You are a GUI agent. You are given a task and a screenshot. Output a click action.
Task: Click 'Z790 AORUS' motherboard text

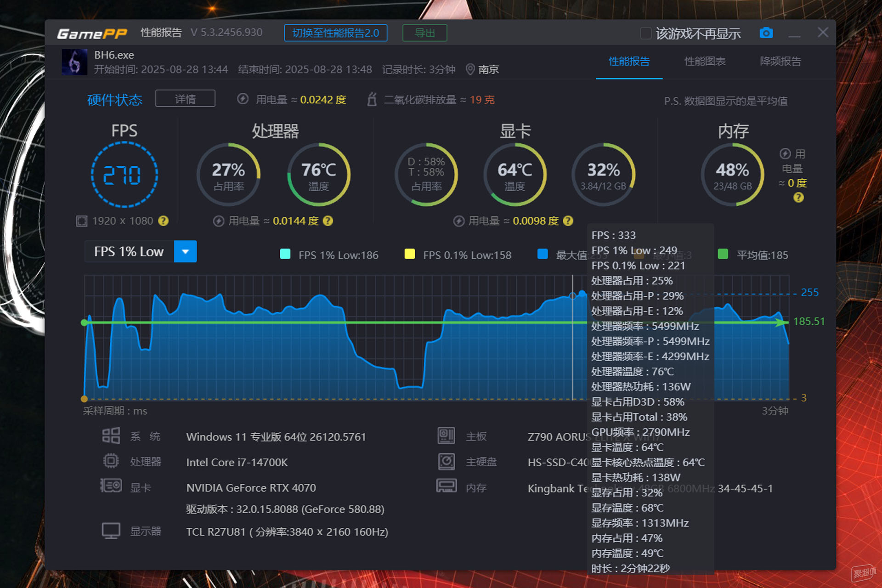point(559,437)
